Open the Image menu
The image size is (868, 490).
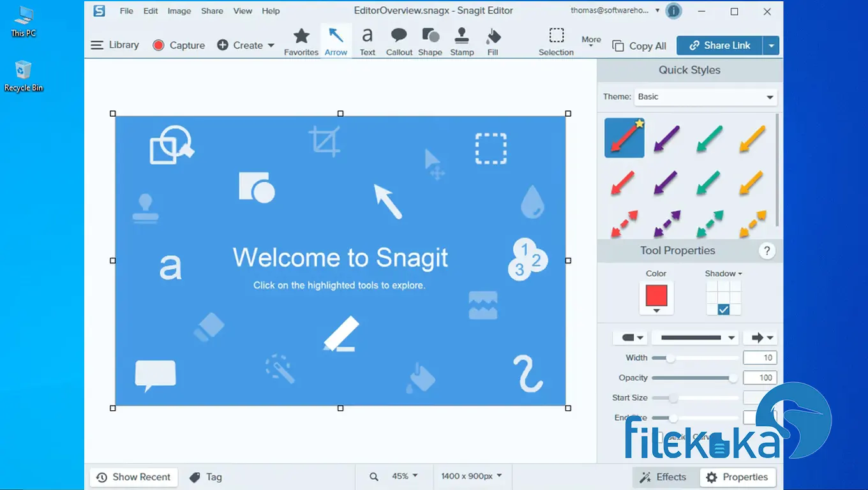click(x=179, y=11)
